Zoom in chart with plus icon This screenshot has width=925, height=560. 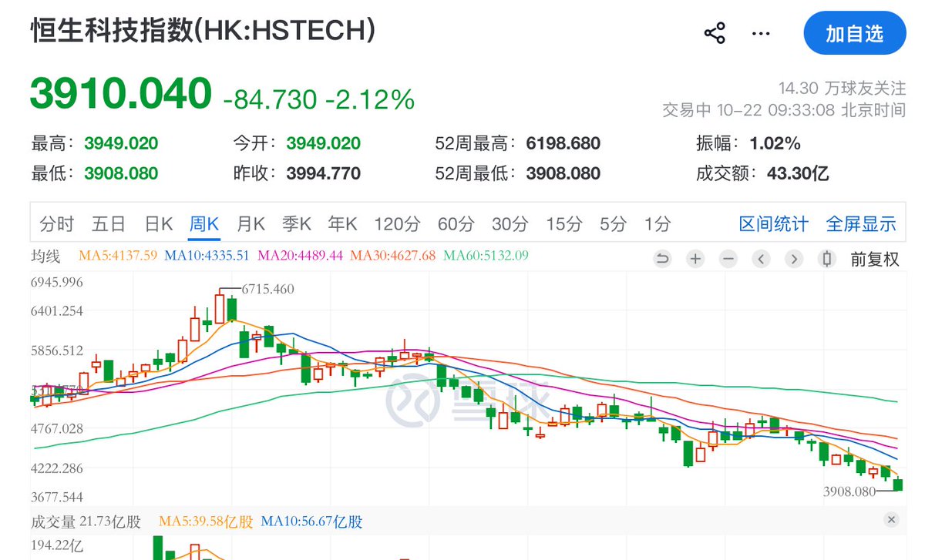(x=695, y=259)
